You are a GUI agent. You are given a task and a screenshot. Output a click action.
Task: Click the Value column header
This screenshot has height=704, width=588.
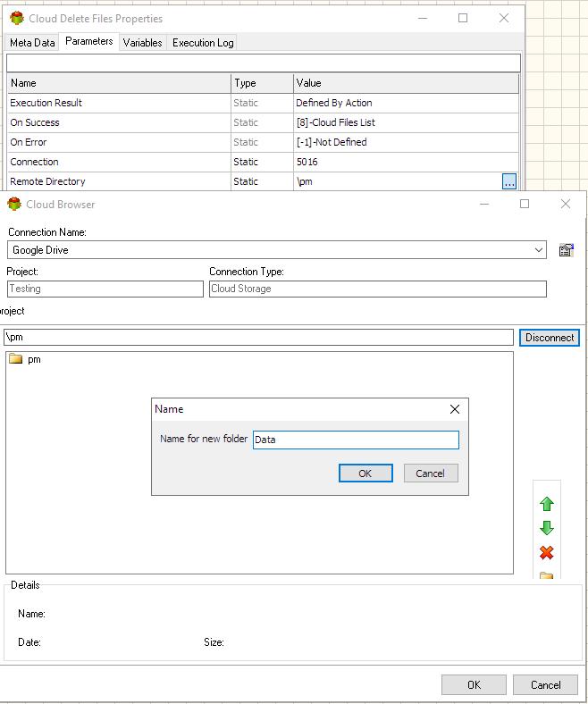pos(406,83)
